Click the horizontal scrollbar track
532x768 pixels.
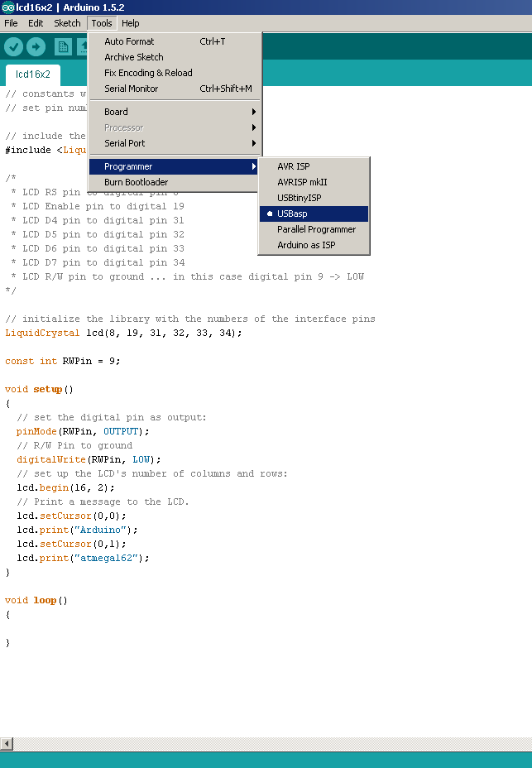pos(272,743)
